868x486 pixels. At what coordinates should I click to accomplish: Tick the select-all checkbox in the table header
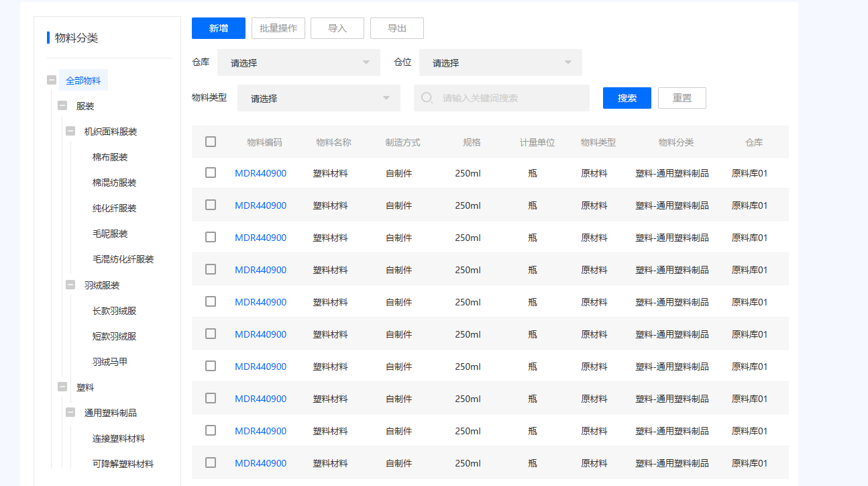(x=211, y=142)
